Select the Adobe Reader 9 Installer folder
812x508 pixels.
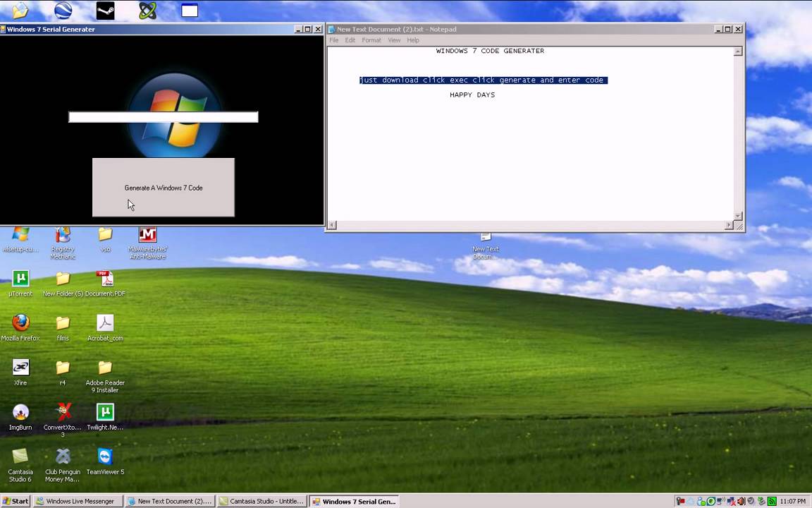tap(105, 376)
